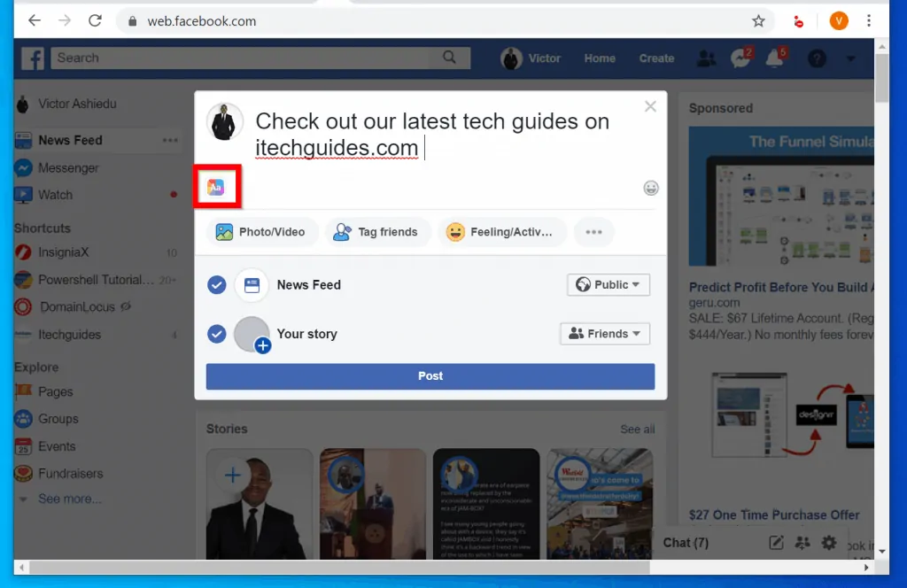Uncheck sharing to News Feed

click(216, 284)
